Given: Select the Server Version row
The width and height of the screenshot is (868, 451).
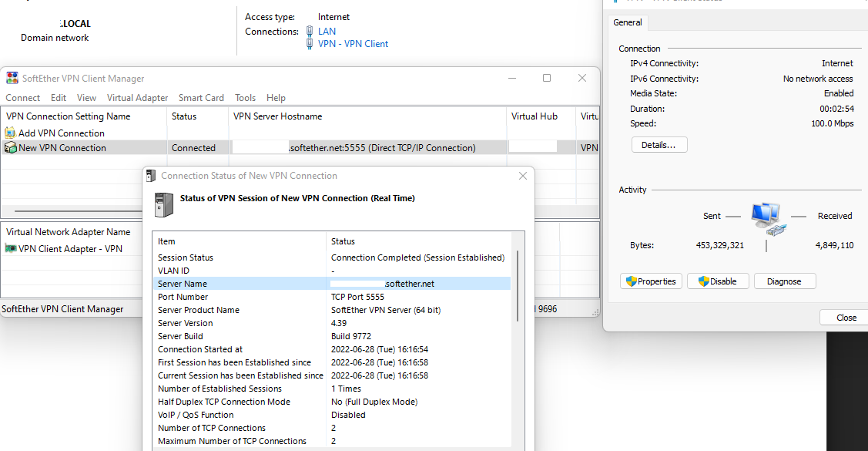Looking at the screenshot, I should (x=332, y=323).
